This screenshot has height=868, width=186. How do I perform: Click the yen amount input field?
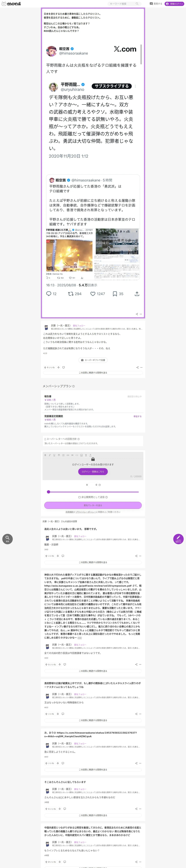pyautogui.click(x=93, y=485)
